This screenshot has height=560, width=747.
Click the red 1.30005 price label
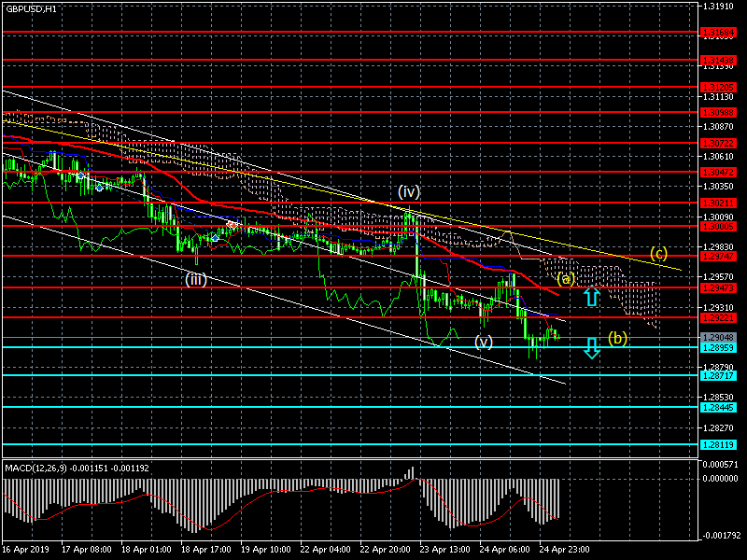point(718,226)
